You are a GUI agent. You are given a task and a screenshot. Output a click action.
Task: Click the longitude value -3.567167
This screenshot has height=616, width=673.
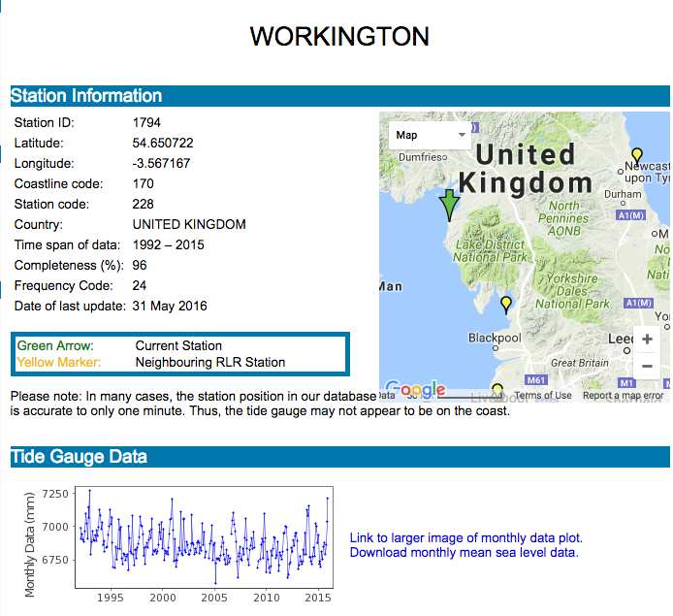pos(161,164)
